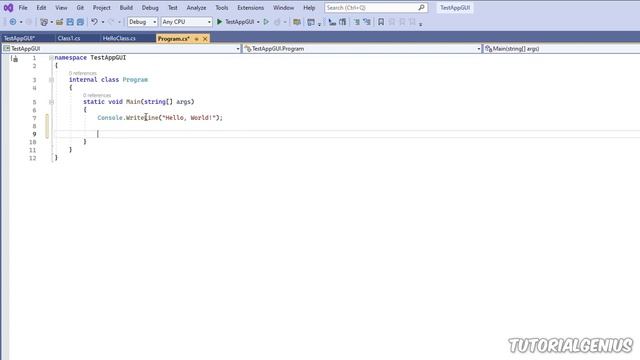Click the Clear Bookmarks icon
This screenshot has width=640, height=360.
(413, 22)
